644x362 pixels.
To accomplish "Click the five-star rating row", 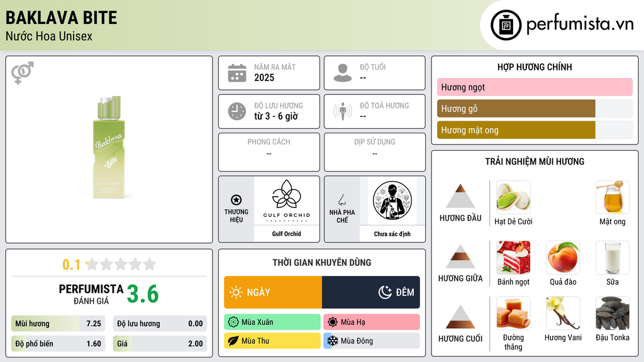I will (x=121, y=264).
